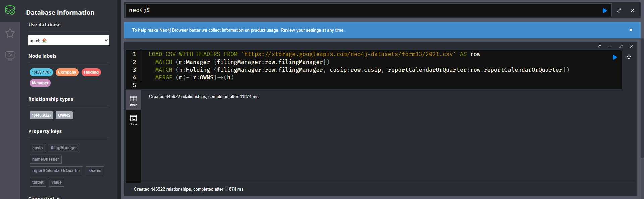Make the result frame fullscreen
644x199 pixels.
pos(621,46)
